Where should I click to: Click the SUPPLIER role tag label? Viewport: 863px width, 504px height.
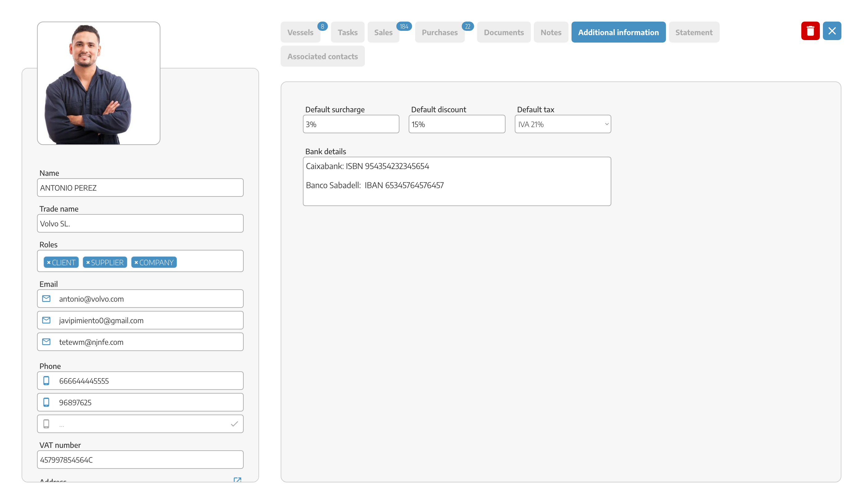[x=107, y=262]
